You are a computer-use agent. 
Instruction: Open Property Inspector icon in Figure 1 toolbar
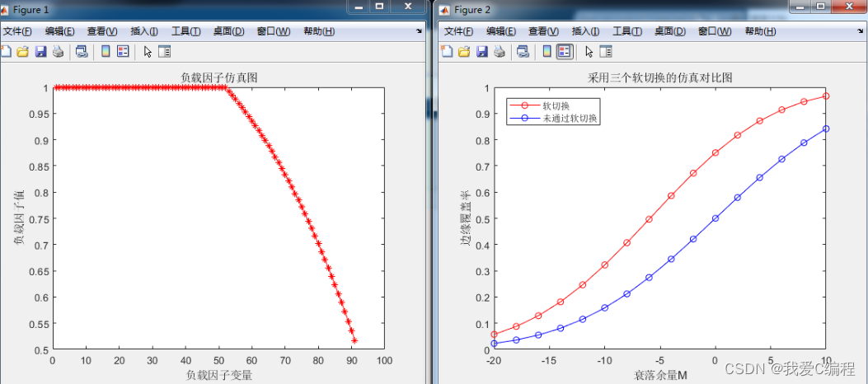pos(164,52)
